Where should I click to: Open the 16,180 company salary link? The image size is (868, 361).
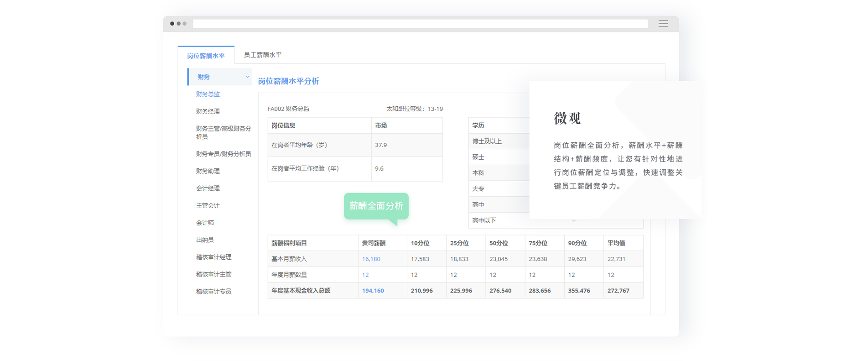coord(371,259)
